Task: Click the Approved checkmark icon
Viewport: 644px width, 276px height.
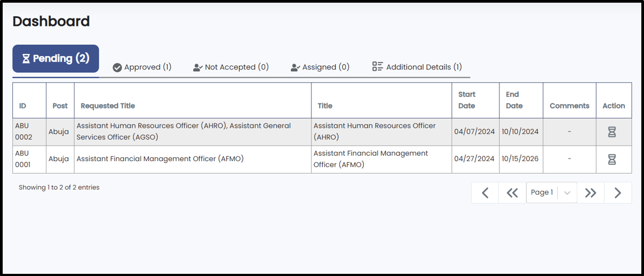Action: click(117, 68)
